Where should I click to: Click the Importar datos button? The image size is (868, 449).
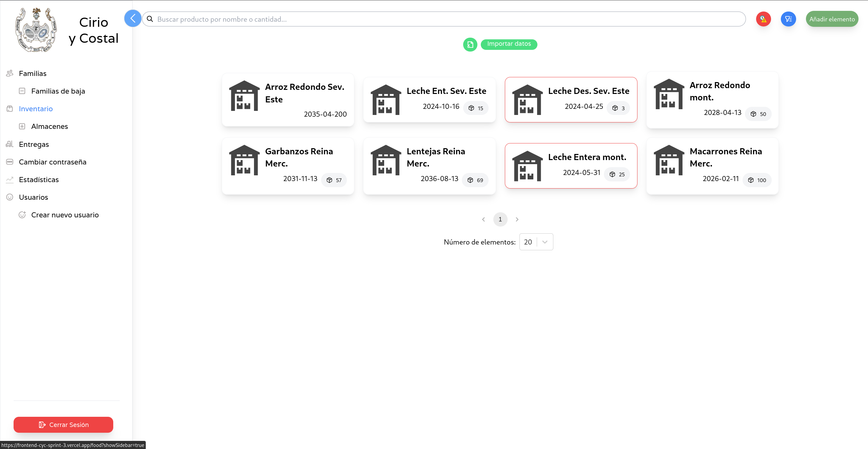point(509,44)
